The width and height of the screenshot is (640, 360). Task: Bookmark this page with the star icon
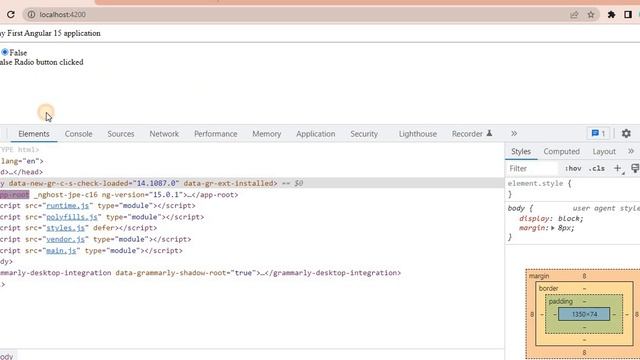click(591, 15)
